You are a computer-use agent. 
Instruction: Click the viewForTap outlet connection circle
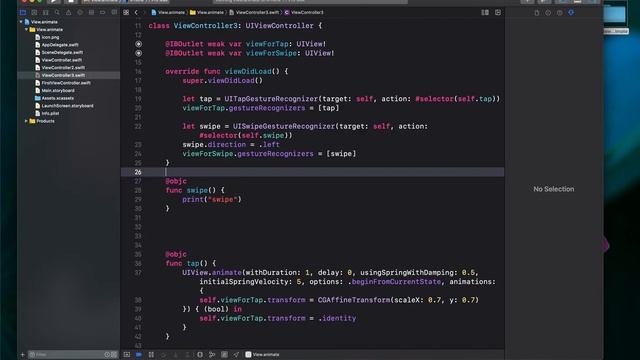pyautogui.click(x=139, y=44)
